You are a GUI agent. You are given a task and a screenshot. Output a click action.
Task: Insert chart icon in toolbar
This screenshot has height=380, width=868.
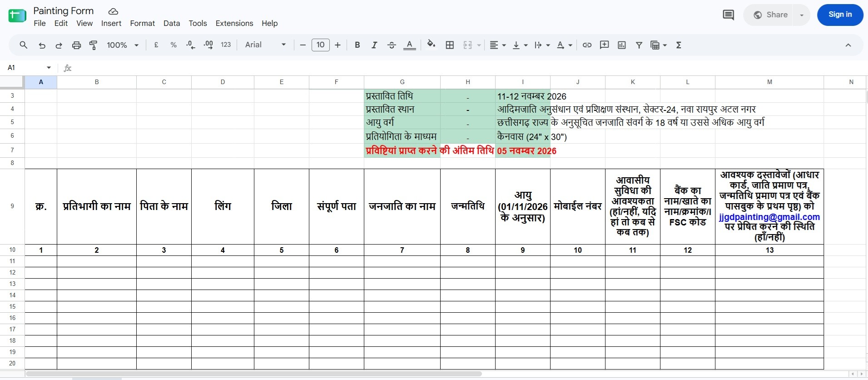click(x=622, y=45)
